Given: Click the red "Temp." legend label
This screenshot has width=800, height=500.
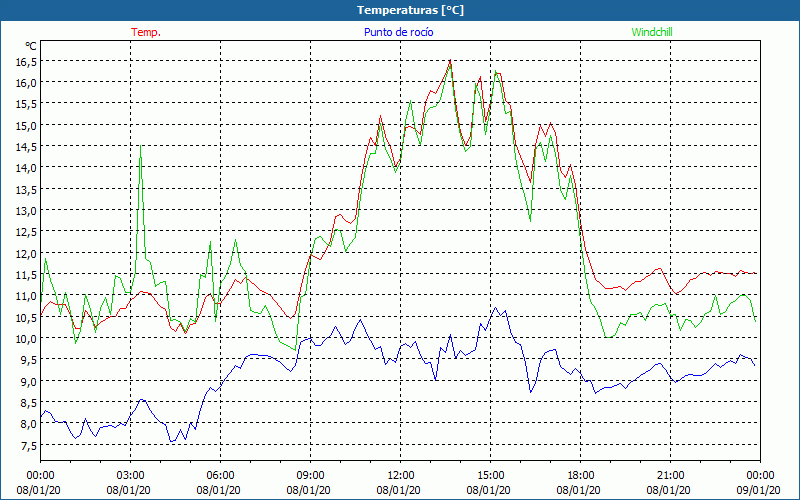Looking at the screenshot, I should pyautogui.click(x=146, y=32).
